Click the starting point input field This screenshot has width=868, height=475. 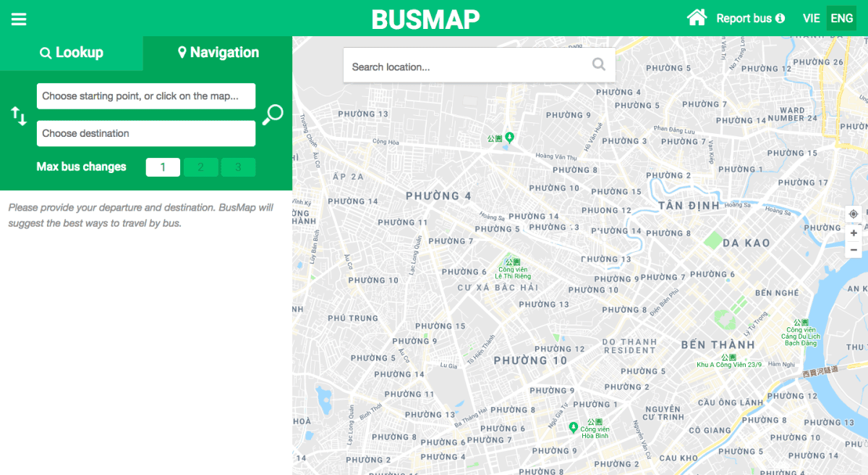[x=146, y=96]
